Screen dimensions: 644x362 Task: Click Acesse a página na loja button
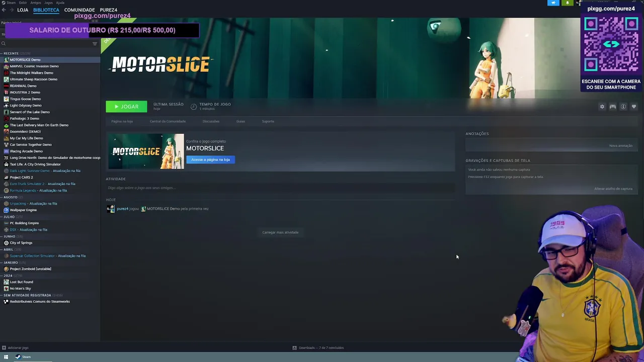click(210, 160)
